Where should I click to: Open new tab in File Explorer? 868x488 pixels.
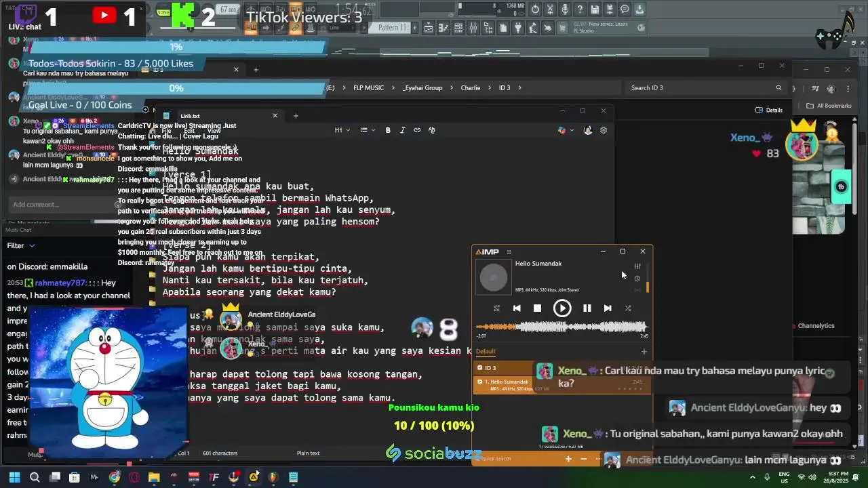tap(256, 70)
